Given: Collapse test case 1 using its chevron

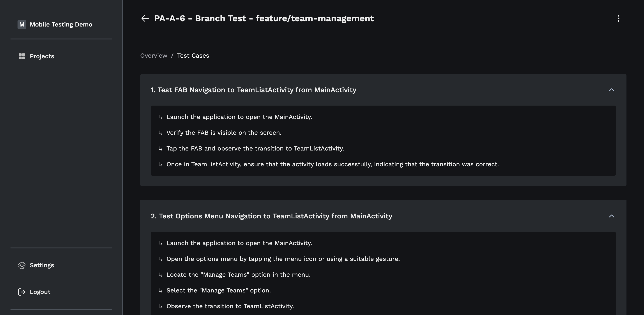Looking at the screenshot, I should click(x=611, y=90).
